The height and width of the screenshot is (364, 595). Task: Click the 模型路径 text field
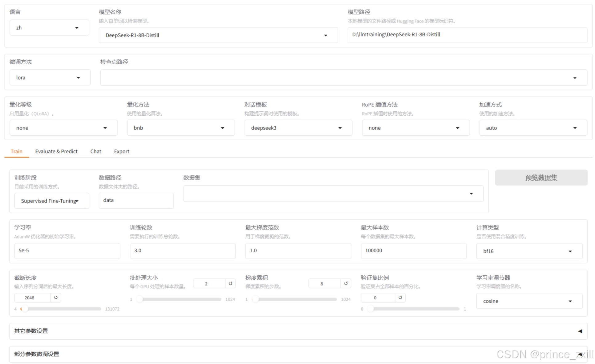point(467,35)
